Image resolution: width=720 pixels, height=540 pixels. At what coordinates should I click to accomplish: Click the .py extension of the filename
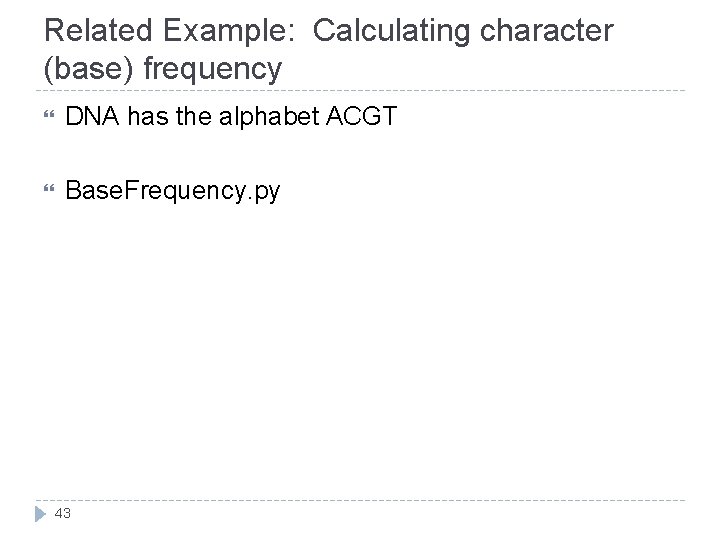pyautogui.click(x=263, y=192)
